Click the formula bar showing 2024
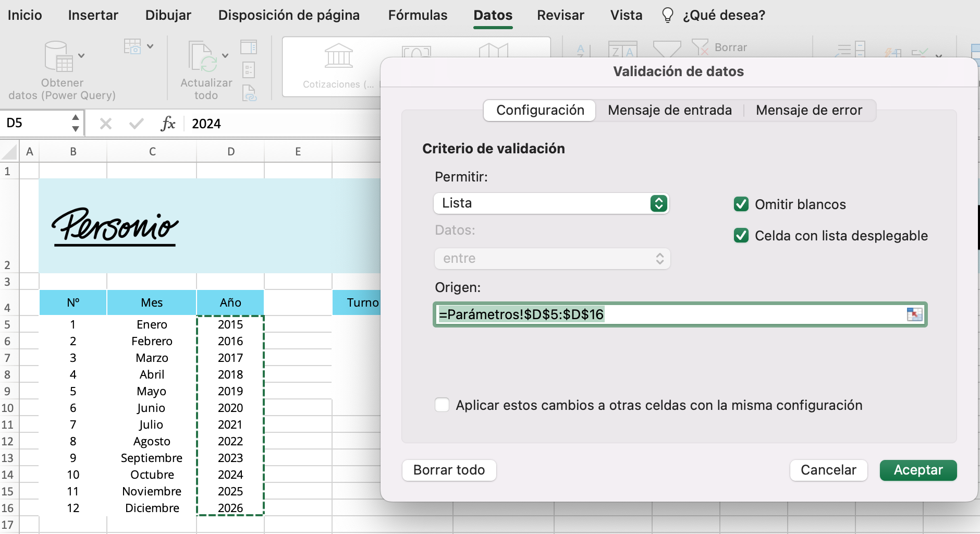The image size is (980, 534). coord(284,124)
